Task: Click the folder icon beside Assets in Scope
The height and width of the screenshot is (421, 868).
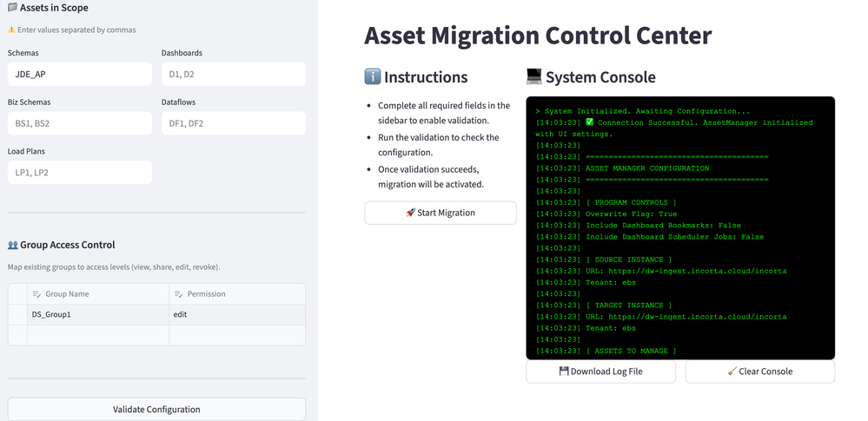Action: (x=12, y=8)
